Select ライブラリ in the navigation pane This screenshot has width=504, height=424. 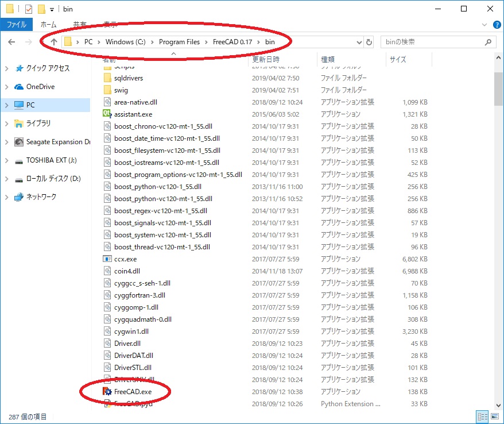[x=38, y=123]
